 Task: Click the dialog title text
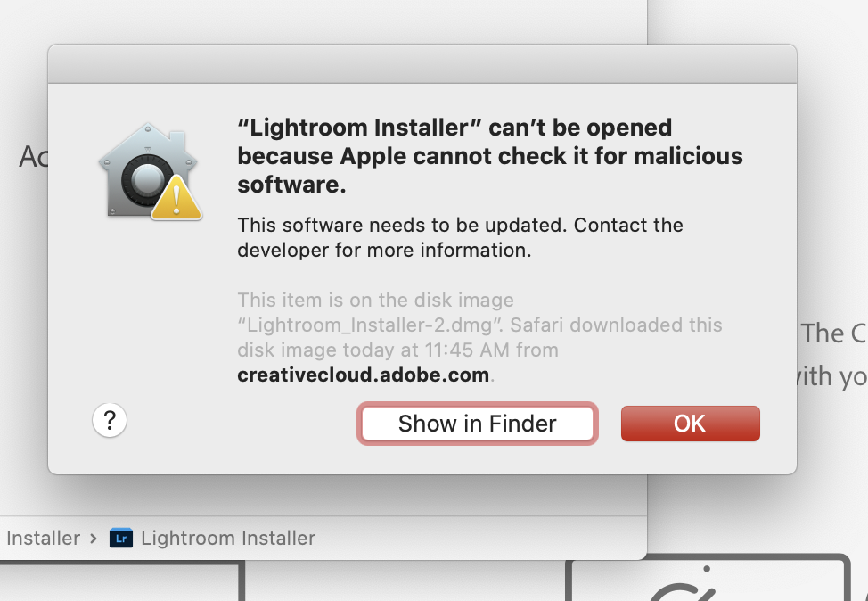(489, 156)
